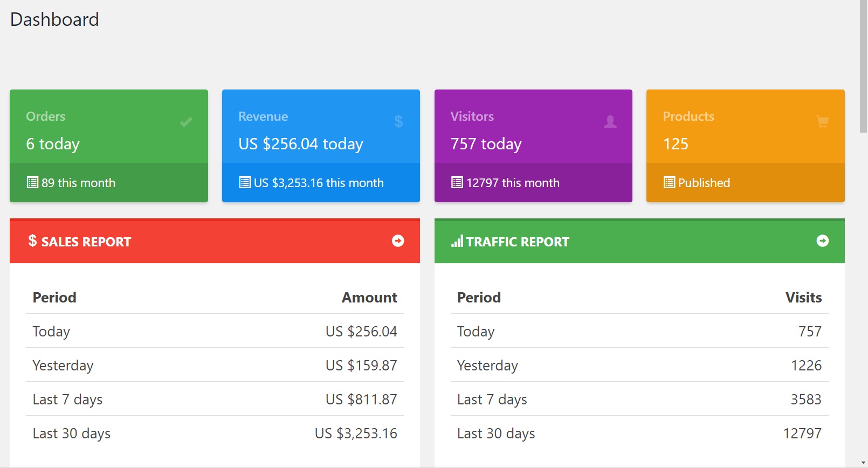Click the shopping cart icon on Products card
This screenshot has height=468, width=868.
[823, 122]
